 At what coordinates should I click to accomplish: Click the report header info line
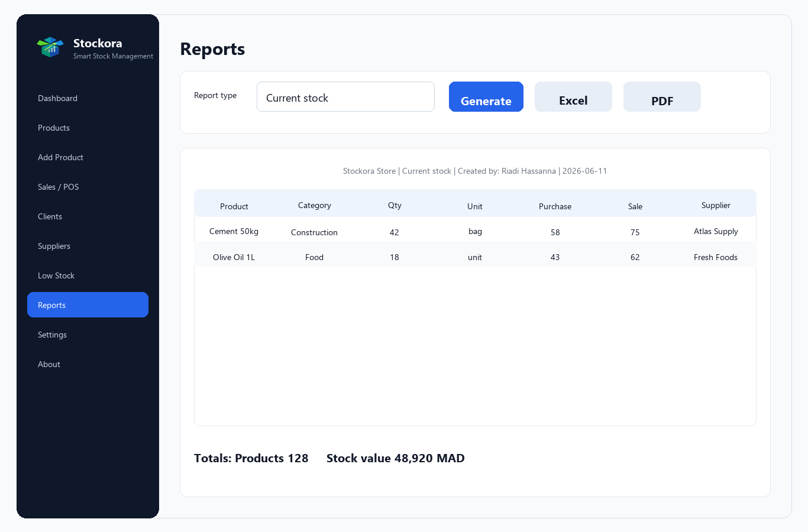[475, 171]
